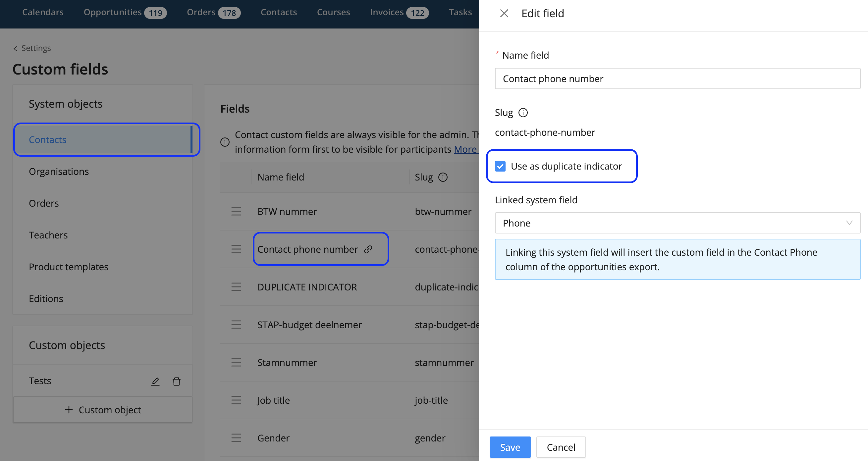Click the Slug info icon in Edit field panel
Screen dimensions: 868x461
(523, 113)
